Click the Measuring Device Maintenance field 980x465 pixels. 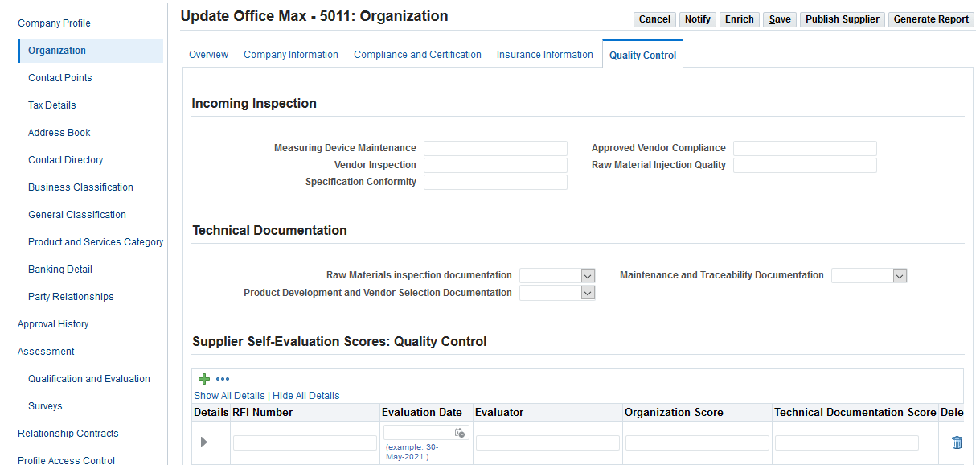[x=495, y=148]
